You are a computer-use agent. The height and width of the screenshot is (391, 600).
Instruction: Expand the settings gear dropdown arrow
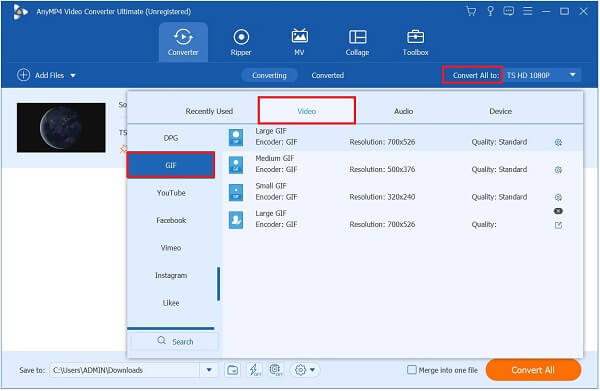(313, 370)
